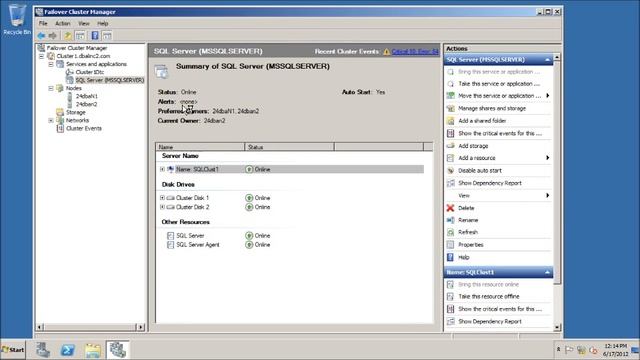The width and height of the screenshot is (640, 360).
Task: Click Add storage action
Action: click(473, 146)
